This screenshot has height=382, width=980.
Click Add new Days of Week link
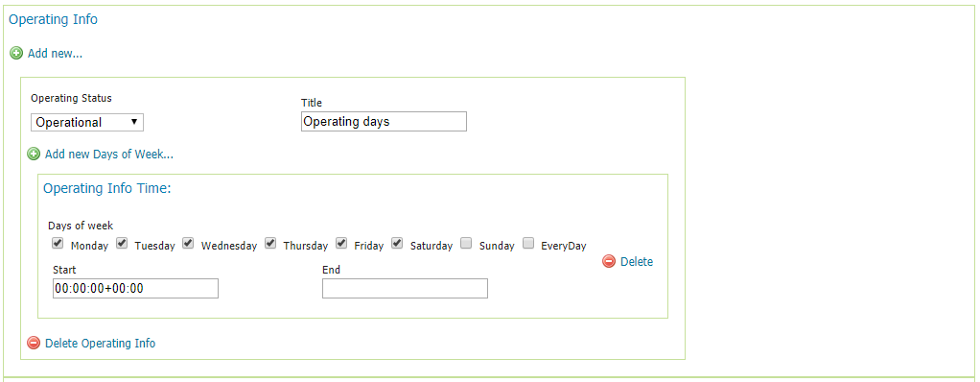(109, 154)
